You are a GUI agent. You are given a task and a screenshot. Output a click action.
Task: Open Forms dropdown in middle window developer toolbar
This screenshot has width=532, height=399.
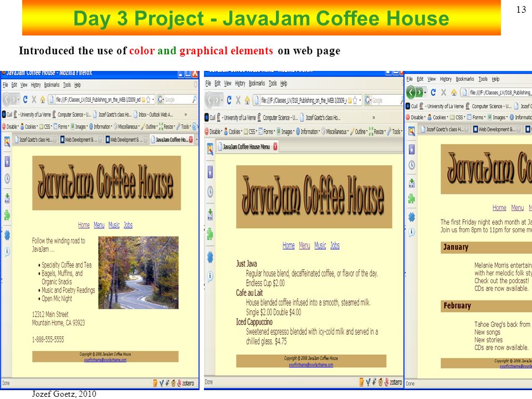click(267, 131)
